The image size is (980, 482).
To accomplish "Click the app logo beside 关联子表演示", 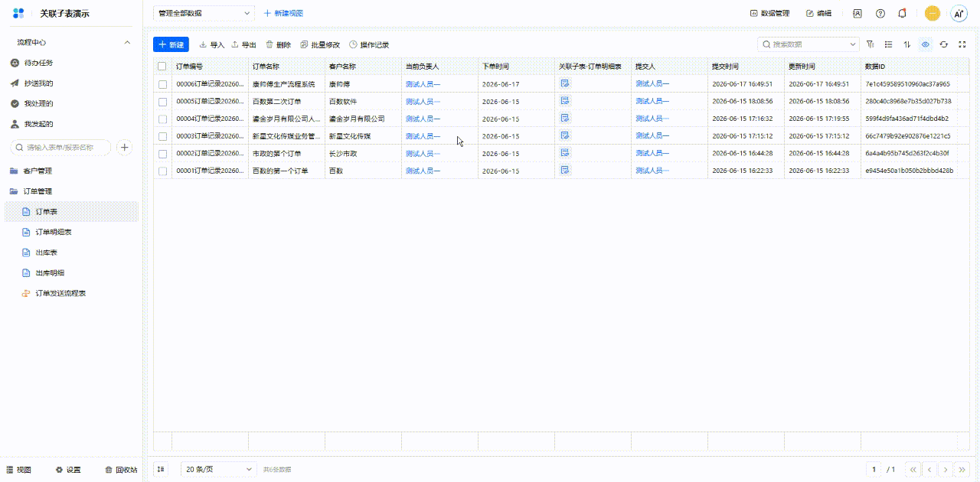I will [19, 13].
